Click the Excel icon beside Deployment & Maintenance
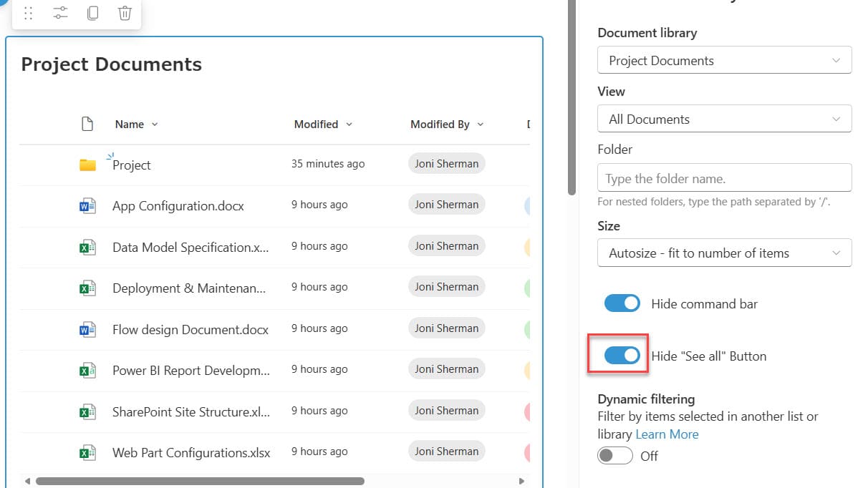868x488 pixels. point(87,288)
